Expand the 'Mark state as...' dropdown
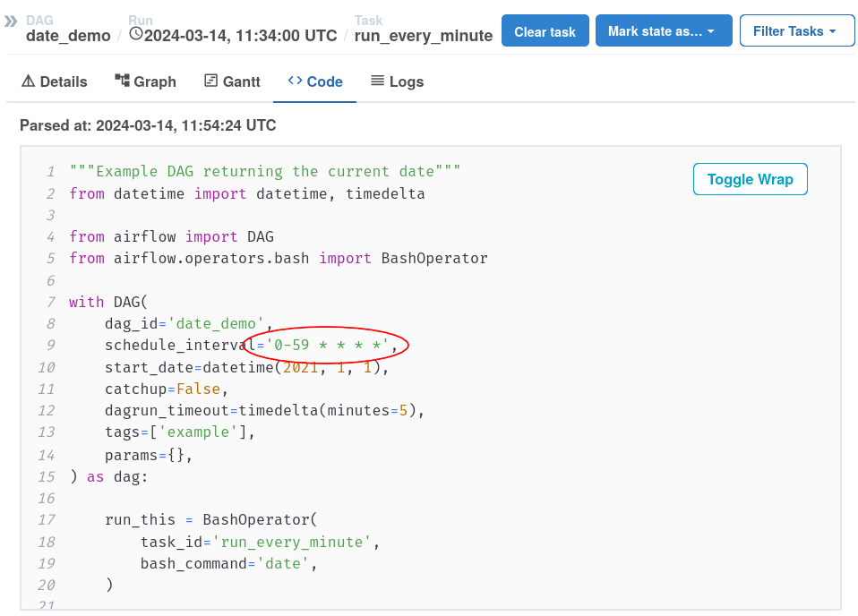The width and height of the screenshot is (858, 616). pos(663,31)
